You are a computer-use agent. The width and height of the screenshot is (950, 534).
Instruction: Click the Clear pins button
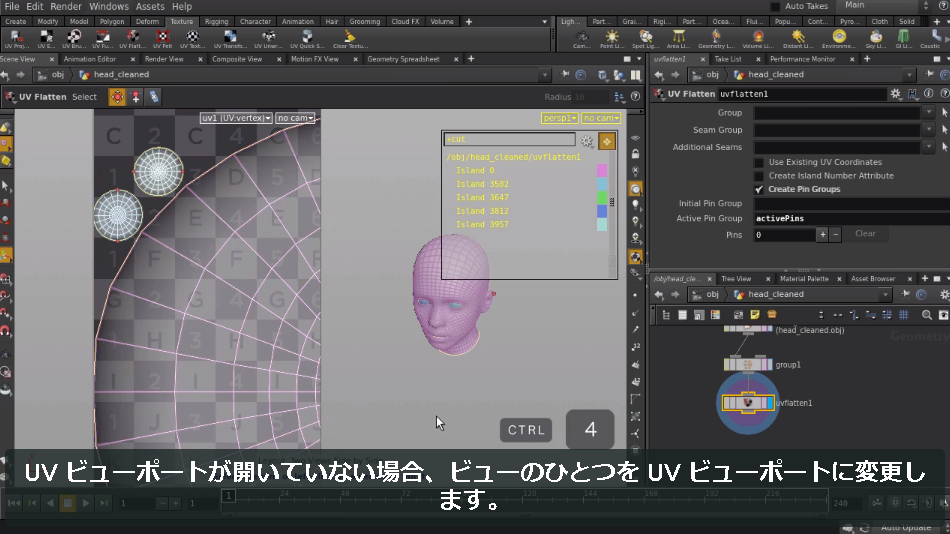coord(865,234)
